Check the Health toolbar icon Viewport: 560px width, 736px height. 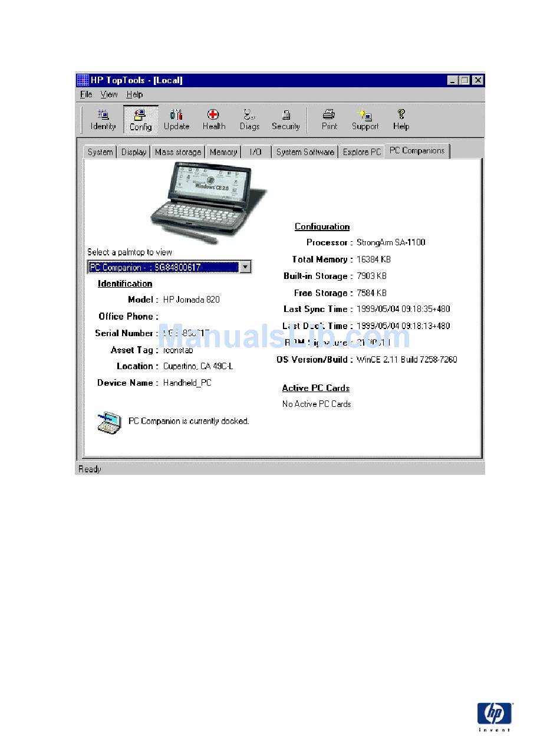pos(213,119)
